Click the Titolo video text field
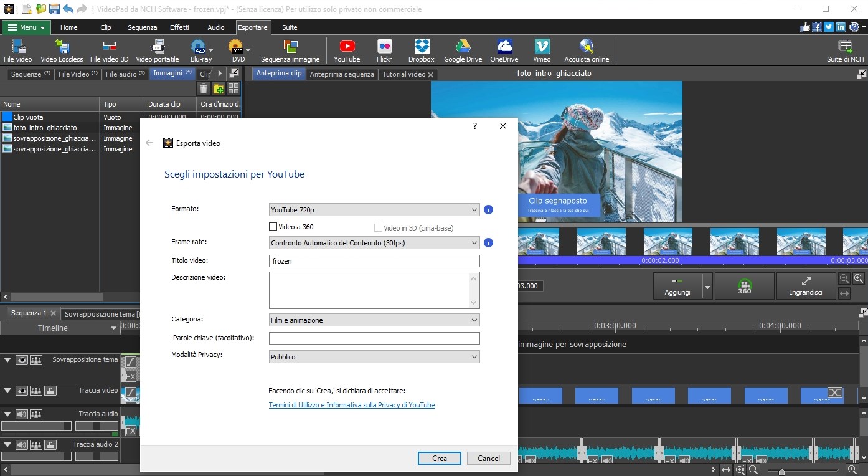 (x=374, y=261)
